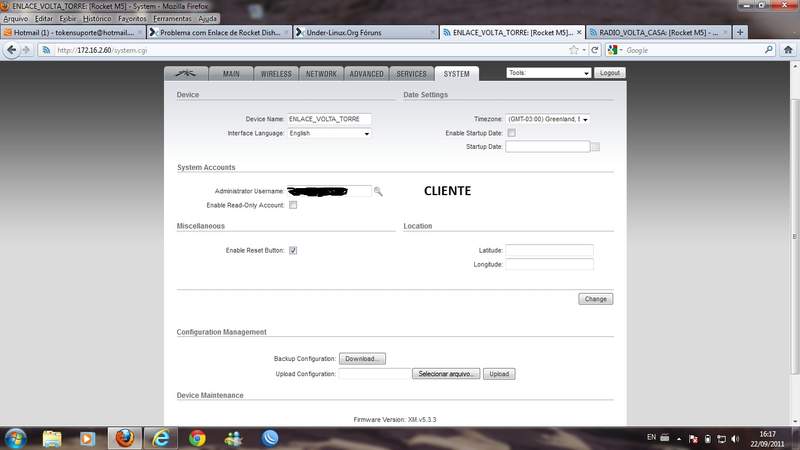Click search magnifier in Google box
800x450 pixels.
(768, 50)
